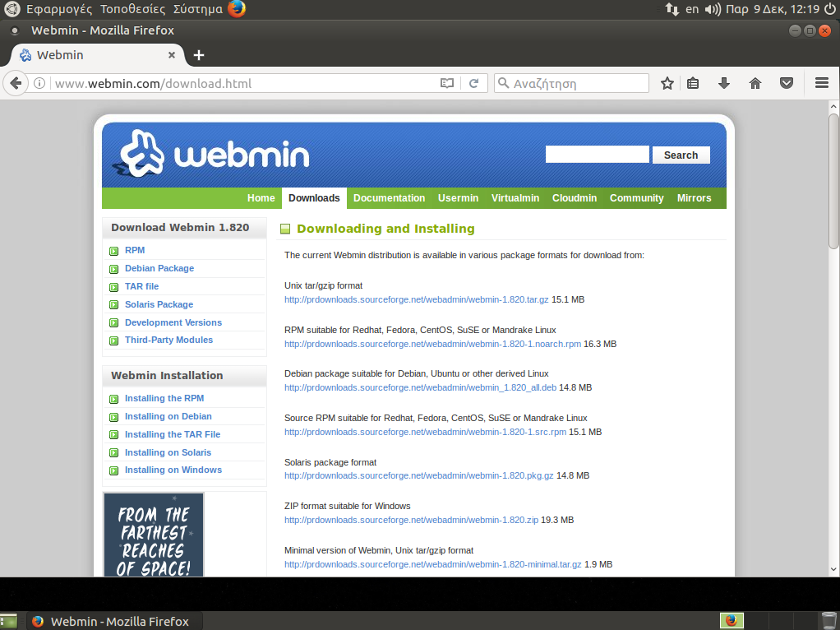Click the Firefox back arrow button
Viewport: 840px width, 630px height.
15,83
